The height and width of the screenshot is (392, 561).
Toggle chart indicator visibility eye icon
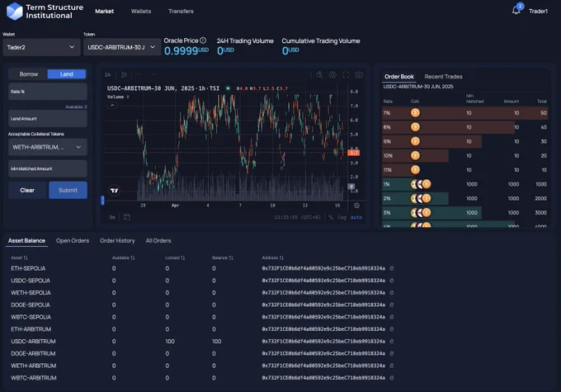pyautogui.click(x=332, y=74)
